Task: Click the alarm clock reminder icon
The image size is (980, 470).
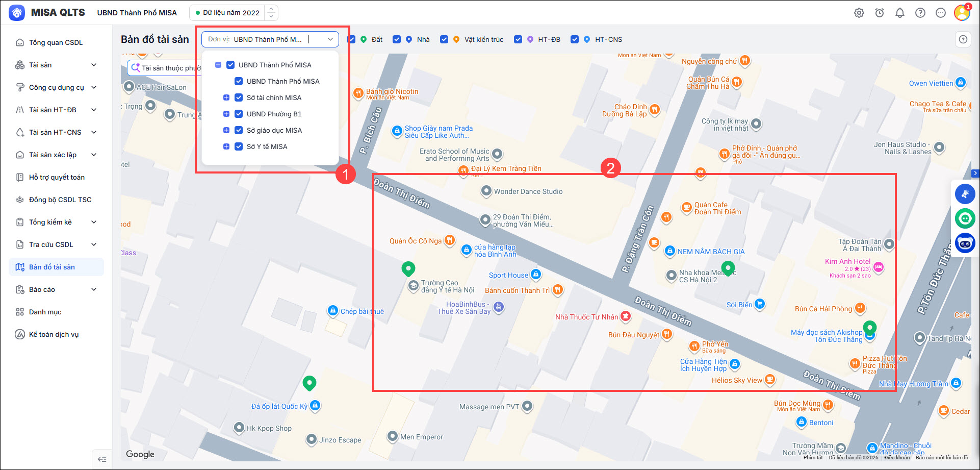Action: coord(880,13)
